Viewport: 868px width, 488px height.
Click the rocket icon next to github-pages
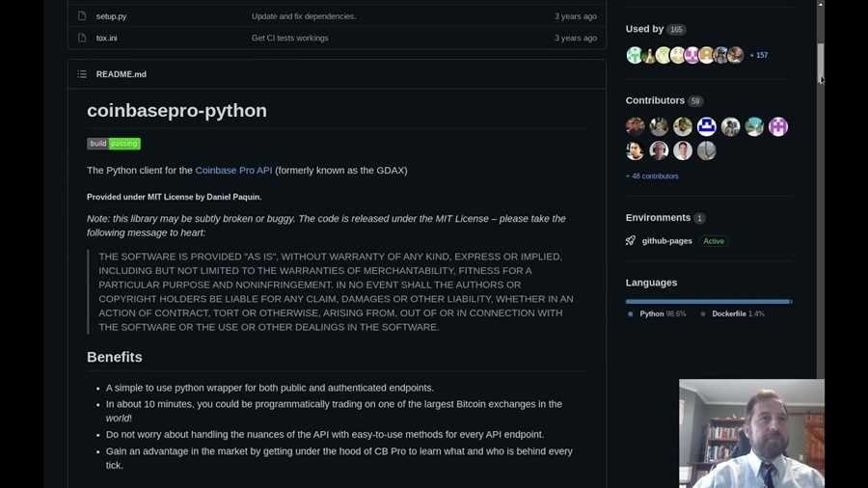pyautogui.click(x=631, y=241)
